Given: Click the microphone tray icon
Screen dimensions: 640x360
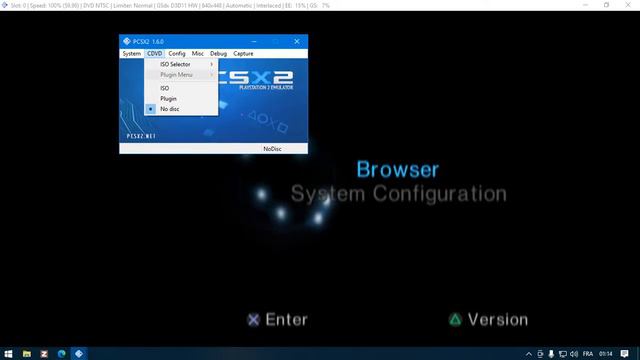Looking at the screenshot, I should [x=551, y=354].
